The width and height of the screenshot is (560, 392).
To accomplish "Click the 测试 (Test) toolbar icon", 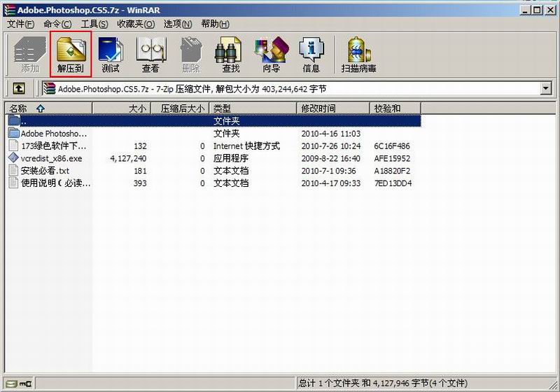I will coord(111,55).
